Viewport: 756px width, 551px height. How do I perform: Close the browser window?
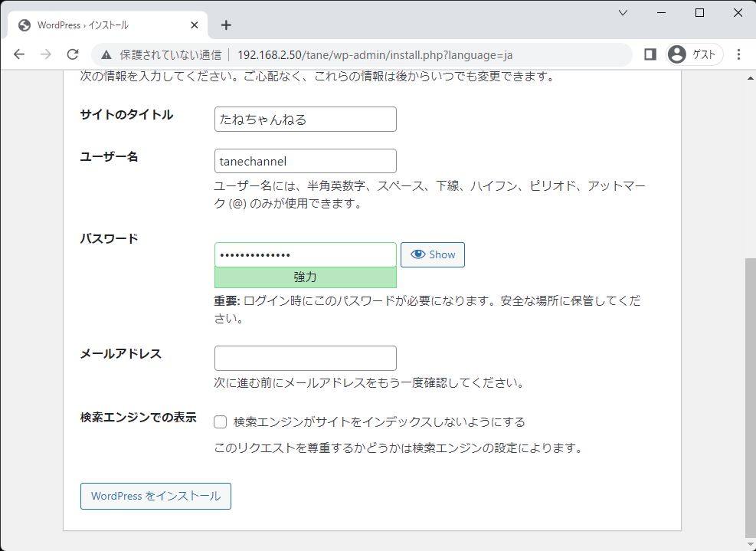click(738, 13)
